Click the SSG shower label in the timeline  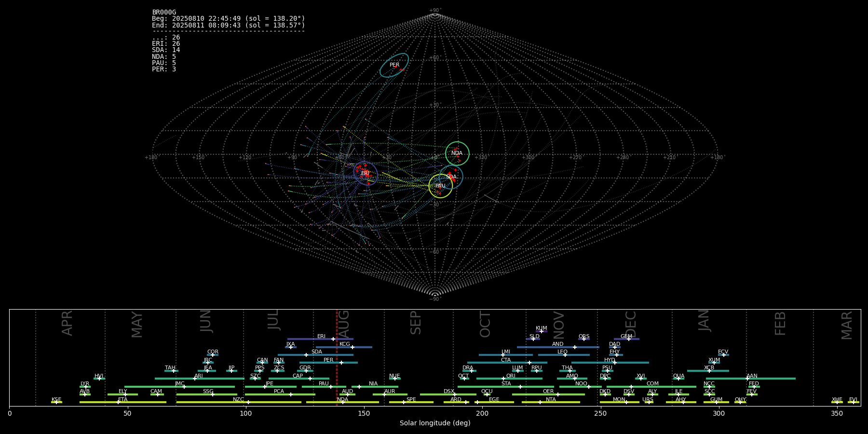point(208,392)
